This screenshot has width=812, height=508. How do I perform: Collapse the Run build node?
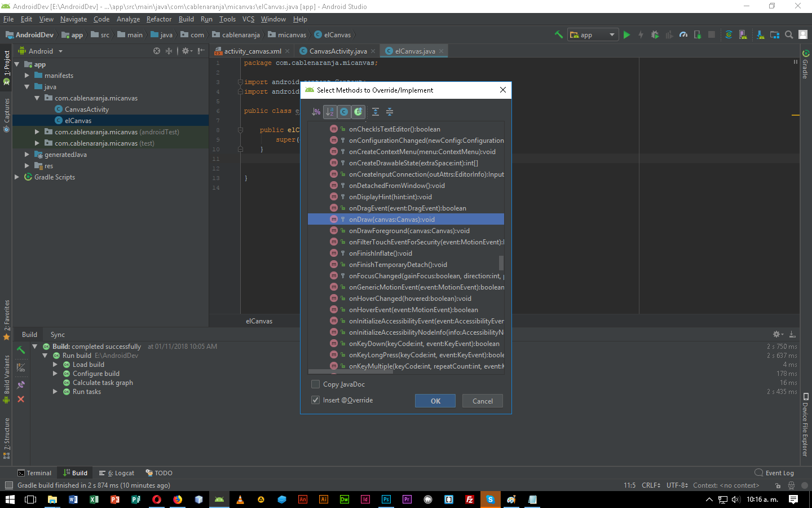tap(45, 356)
